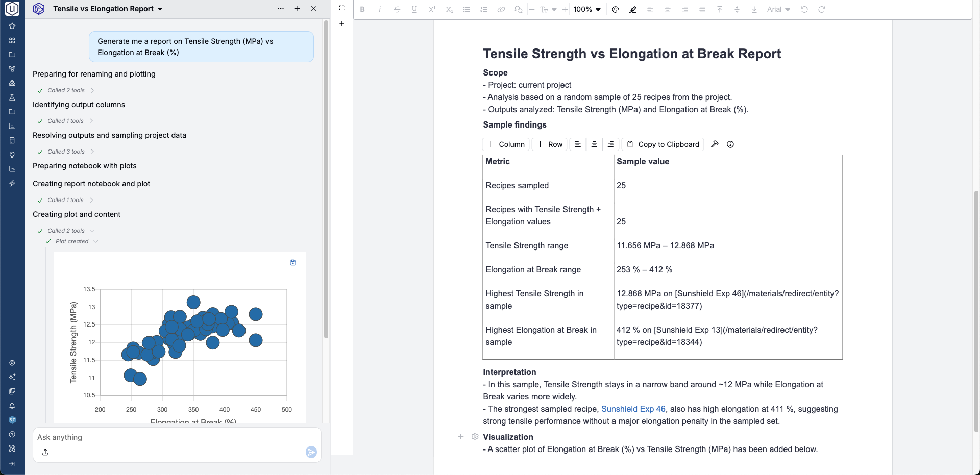980x475 pixels.
Task: Add a Column to the table
Action: coord(506,144)
